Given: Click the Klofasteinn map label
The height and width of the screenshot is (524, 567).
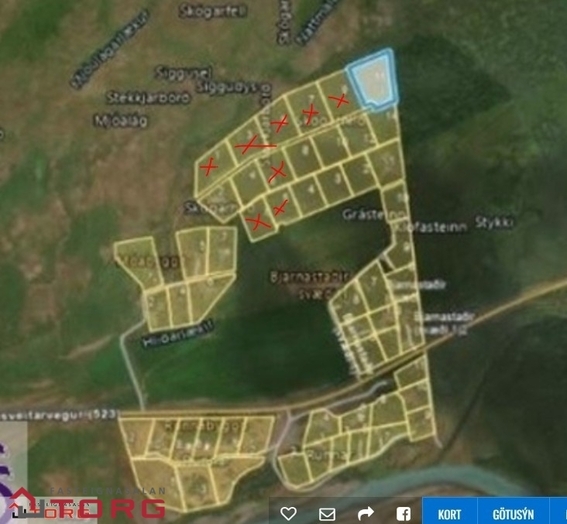Looking at the screenshot, I should click(430, 227).
